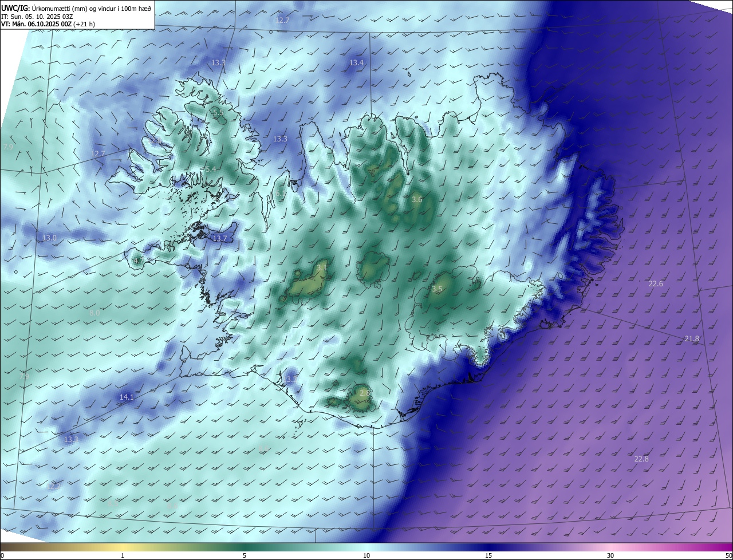Click the title 'UWC/IG: Úrkomumætti (mm) og vindur' header
Image resolution: width=733 pixels, height=560 pixels.
[77, 7]
